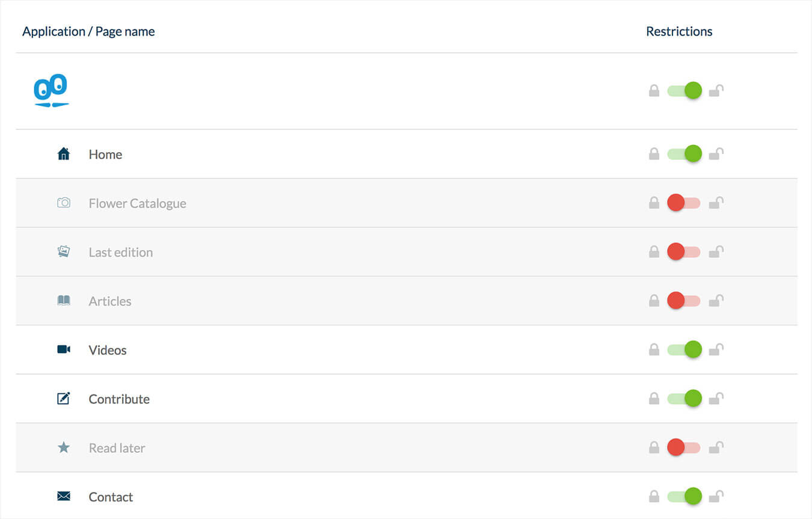Viewport: 812px width, 519px height.
Task: Toggle the application-level restriction switch
Action: click(684, 91)
